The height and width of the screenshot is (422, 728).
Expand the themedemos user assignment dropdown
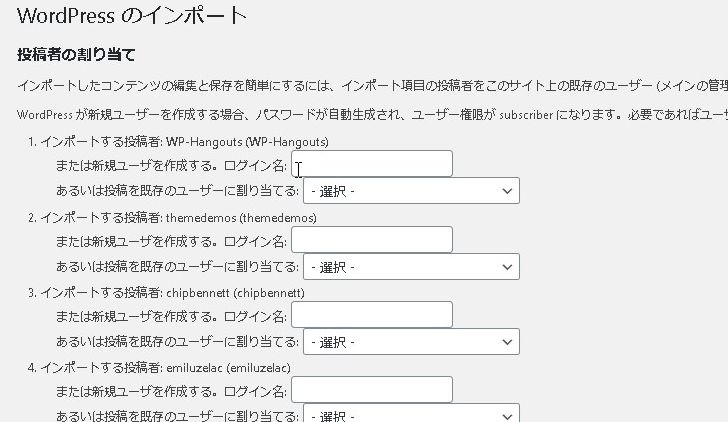point(411,267)
